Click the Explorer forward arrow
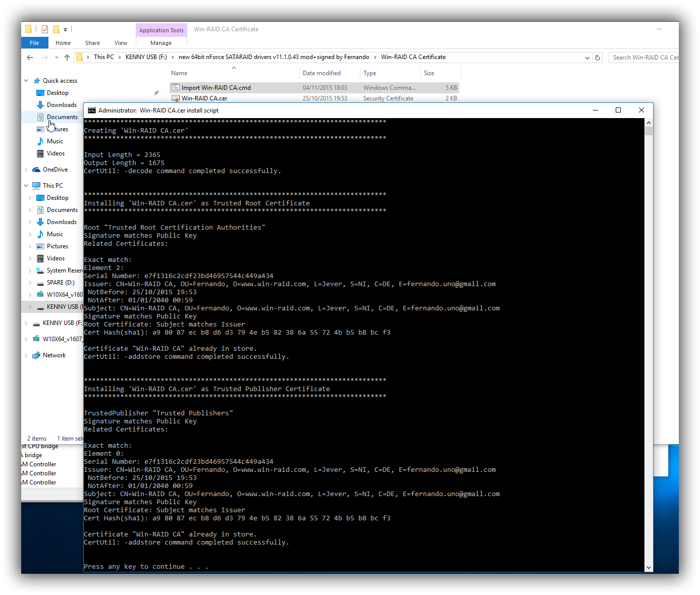 [45, 58]
